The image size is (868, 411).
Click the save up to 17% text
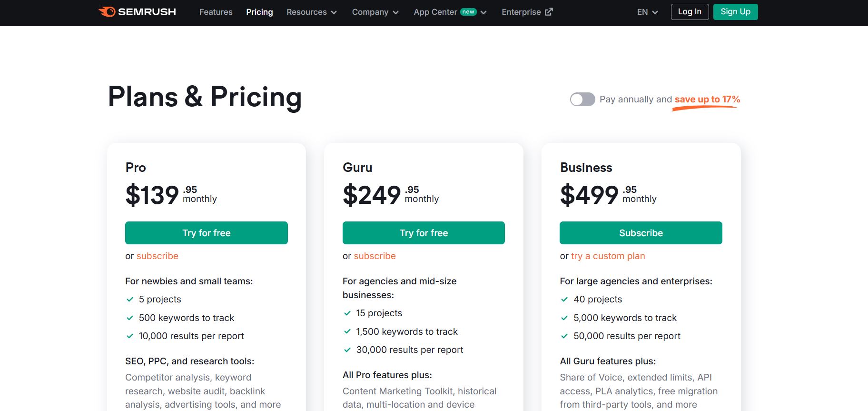[x=707, y=99]
